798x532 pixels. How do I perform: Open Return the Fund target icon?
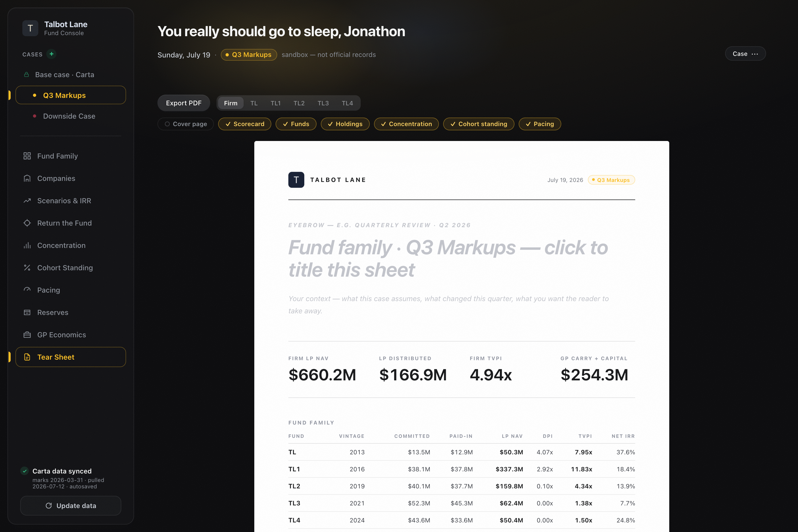pos(27,223)
